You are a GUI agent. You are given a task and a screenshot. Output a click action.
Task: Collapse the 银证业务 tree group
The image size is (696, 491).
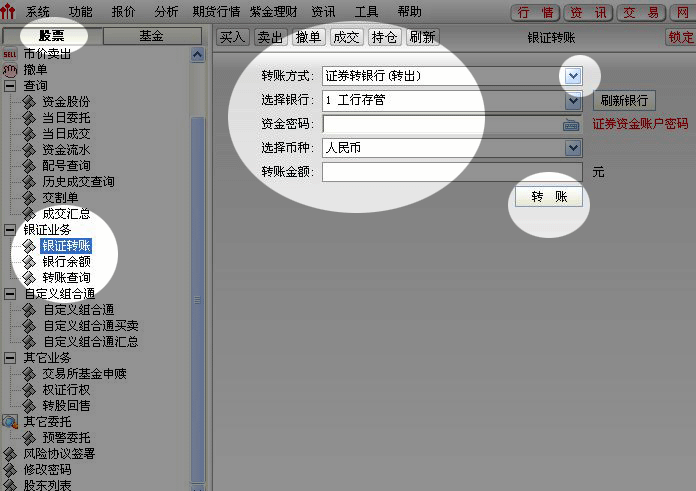[10, 230]
